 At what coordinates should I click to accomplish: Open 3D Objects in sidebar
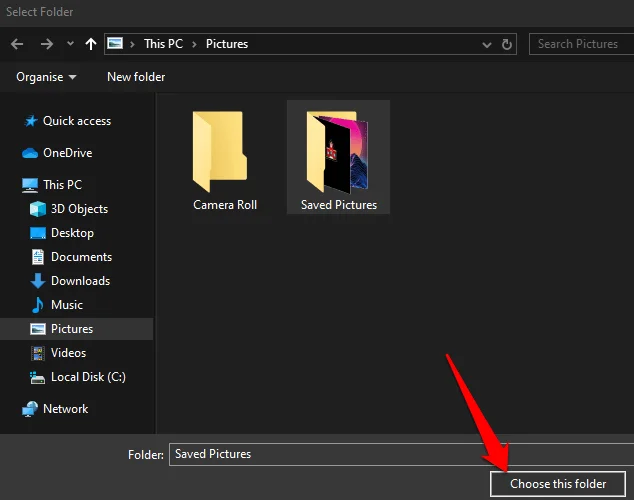(79, 209)
